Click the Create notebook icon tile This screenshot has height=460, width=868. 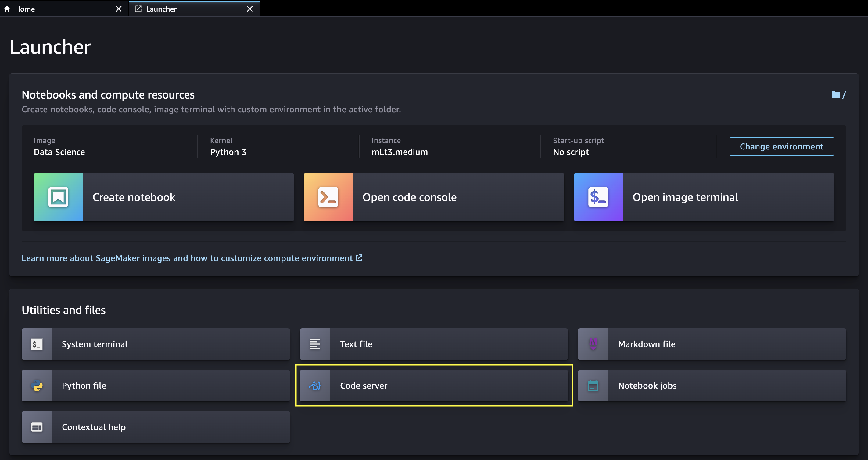coord(58,197)
